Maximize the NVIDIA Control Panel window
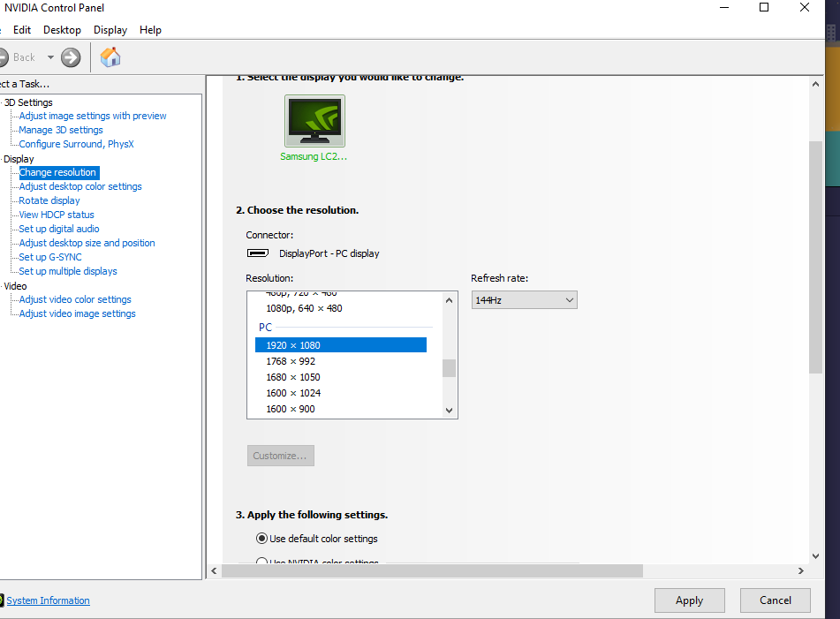The height and width of the screenshot is (619, 840). pos(764,7)
